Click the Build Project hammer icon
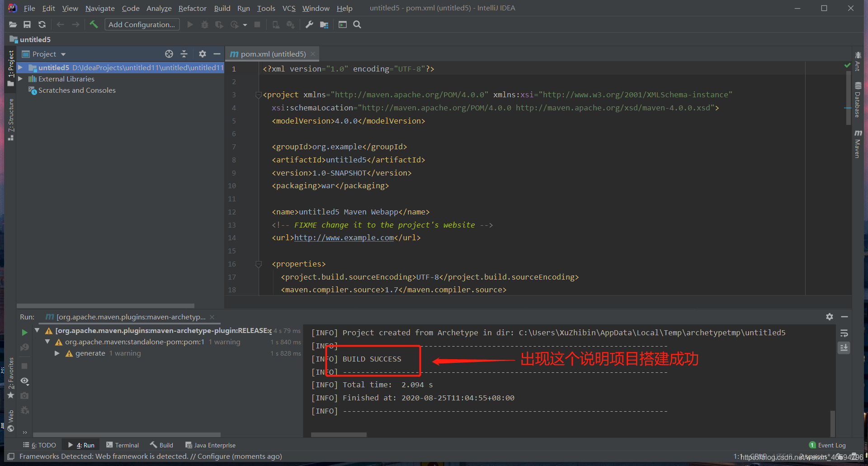 (x=94, y=24)
